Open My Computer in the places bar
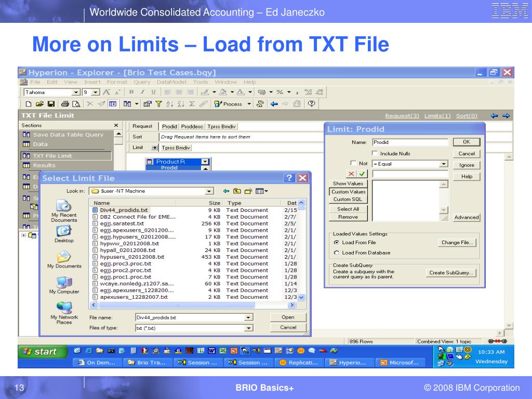Screen dimensions: 532x399 tap(64, 285)
